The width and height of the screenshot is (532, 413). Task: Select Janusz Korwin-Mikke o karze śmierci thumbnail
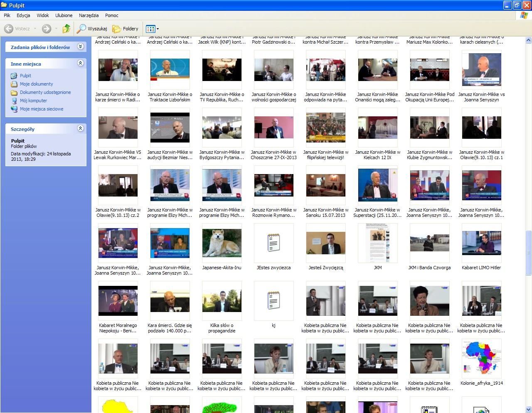(118, 70)
